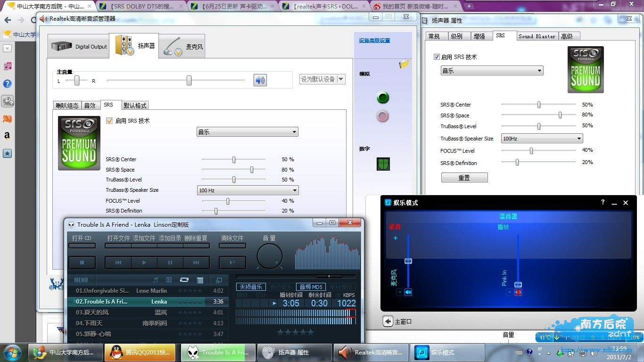The height and width of the screenshot is (362, 644).
Task: Open the Windows Start button
Action: pyautogui.click(x=13, y=352)
